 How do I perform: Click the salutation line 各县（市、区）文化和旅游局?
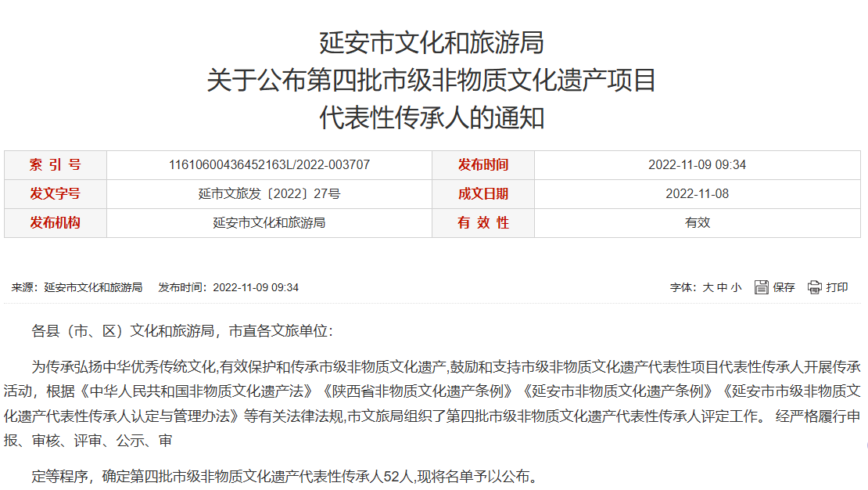tap(181, 331)
